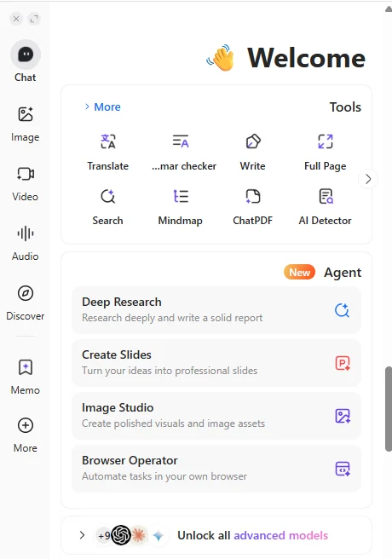392x559 pixels.
Task: Select the Full Page tool
Action: [x=325, y=153]
